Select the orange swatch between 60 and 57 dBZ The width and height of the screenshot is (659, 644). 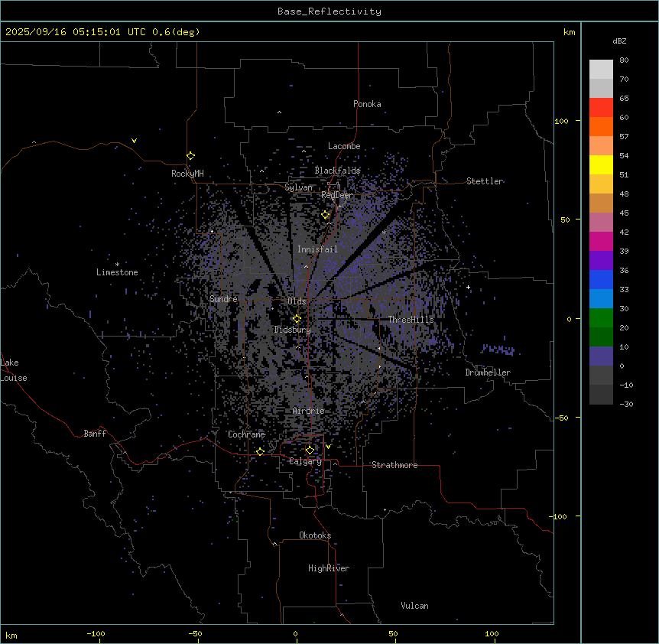tap(601, 126)
